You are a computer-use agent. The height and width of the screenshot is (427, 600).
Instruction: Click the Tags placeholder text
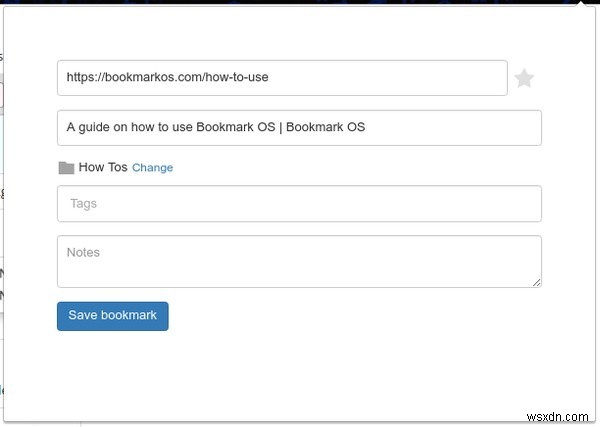coord(83,204)
